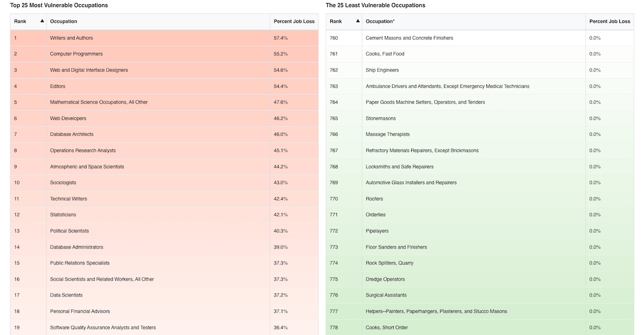Select the Massage Therapists row
Screen dimensions: 644x335
coord(387,134)
